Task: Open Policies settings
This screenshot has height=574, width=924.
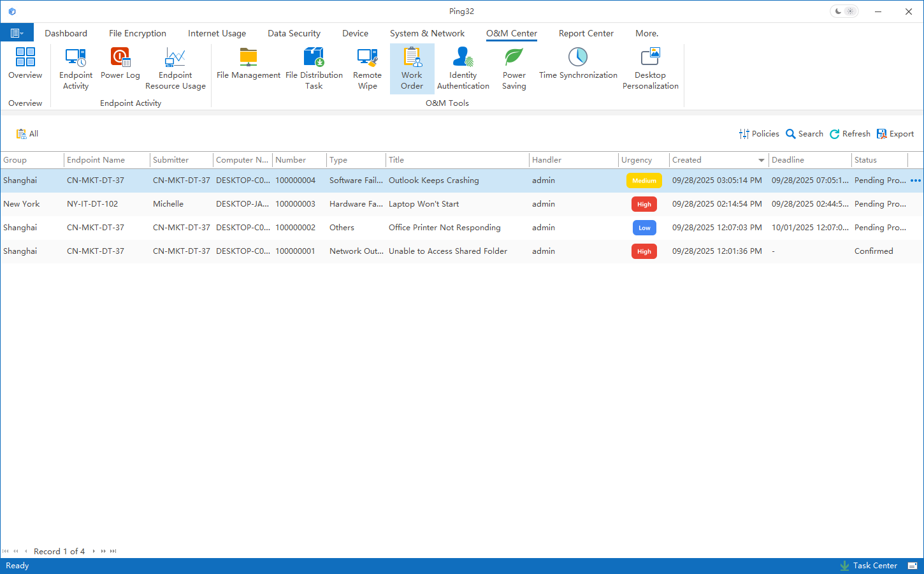Action: pos(759,134)
